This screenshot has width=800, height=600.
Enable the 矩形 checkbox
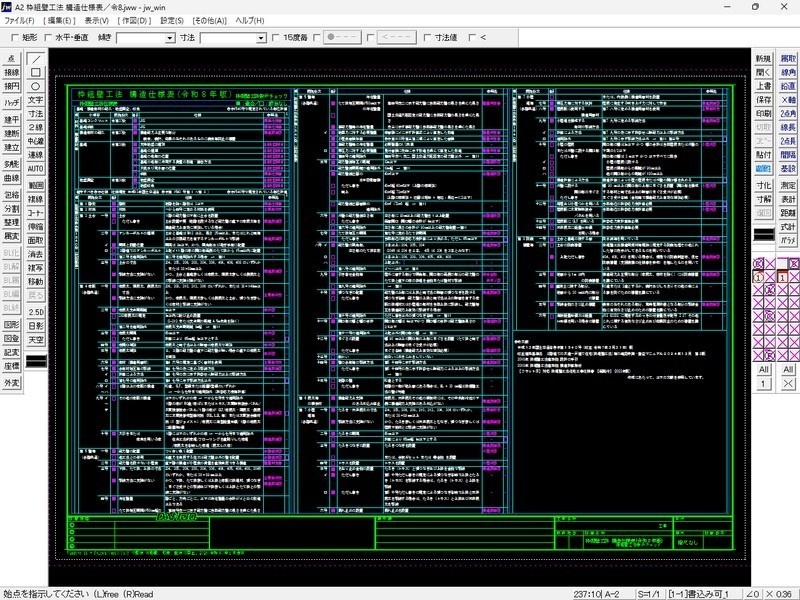pyautogui.click(x=12, y=38)
